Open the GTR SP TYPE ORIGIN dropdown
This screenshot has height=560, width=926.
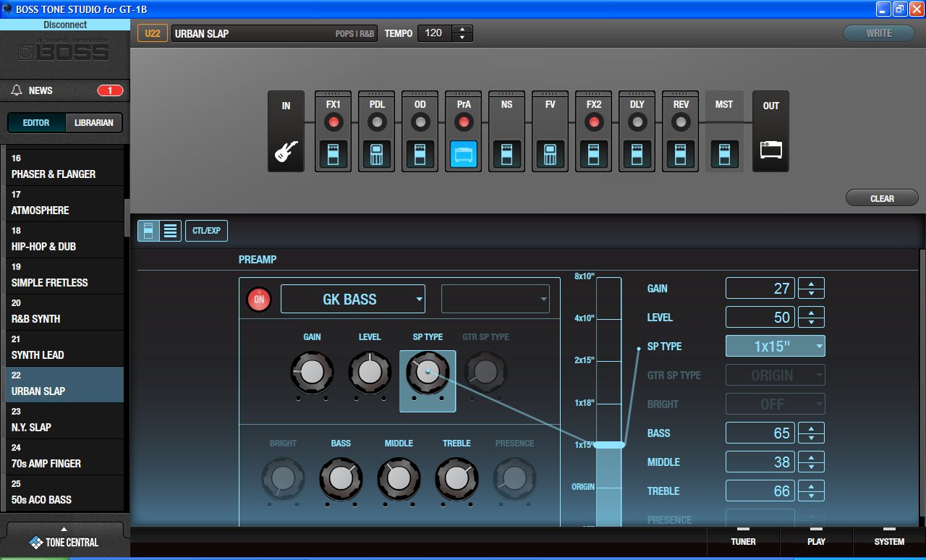(775, 375)
